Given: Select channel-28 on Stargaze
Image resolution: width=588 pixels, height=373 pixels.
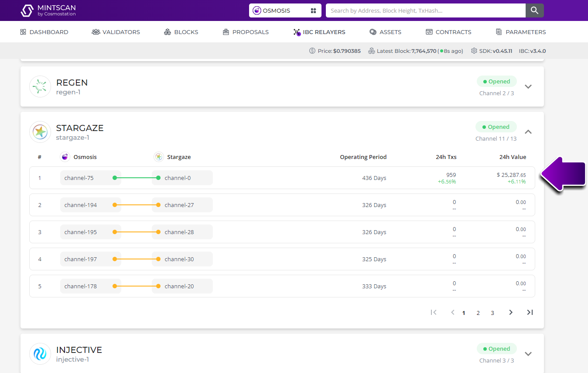Looking at the screenshot, I should [182, 232].
